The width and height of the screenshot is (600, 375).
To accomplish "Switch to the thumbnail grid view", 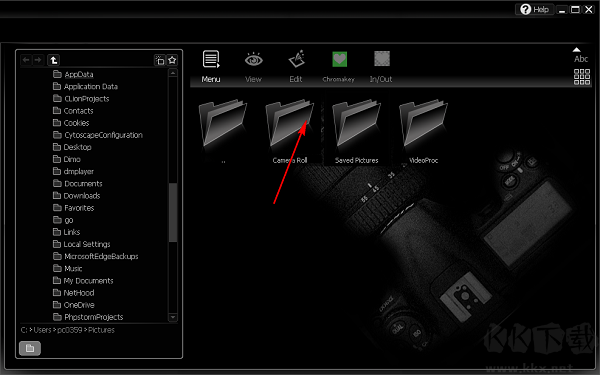I will [582, 77].
